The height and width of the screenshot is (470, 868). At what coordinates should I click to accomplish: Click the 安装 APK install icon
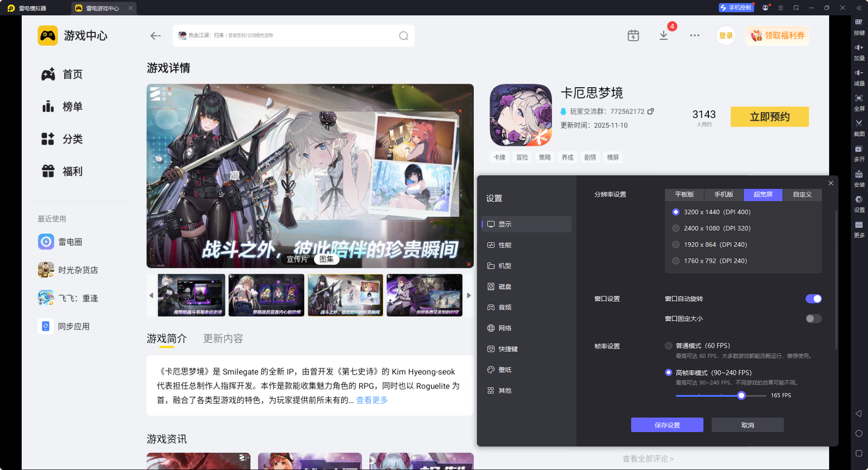859,178
